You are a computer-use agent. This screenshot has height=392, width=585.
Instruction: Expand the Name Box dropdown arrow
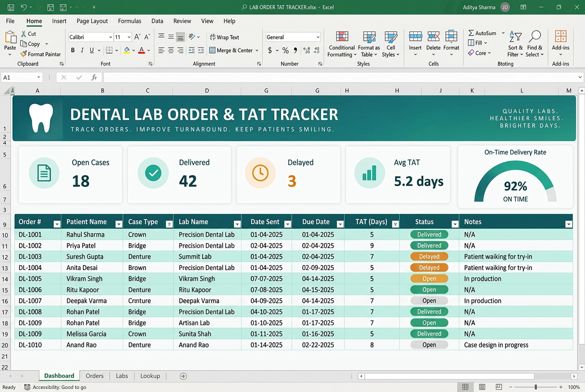(38, 78)
